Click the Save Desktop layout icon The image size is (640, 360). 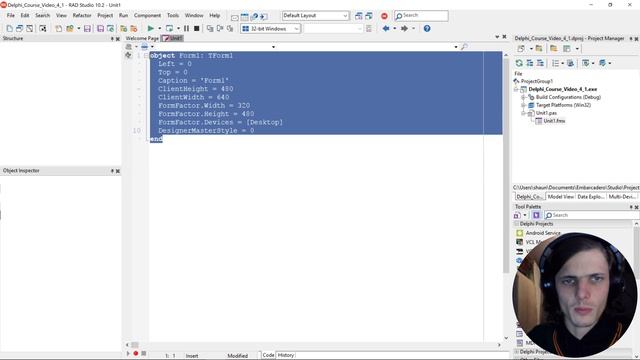tap(358, 16)
